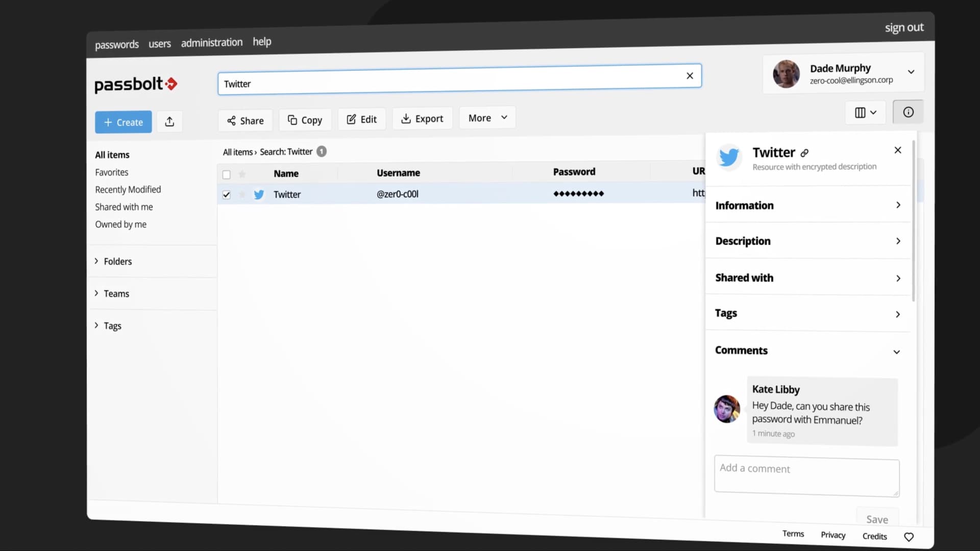Click the Copy icon button

[x=304, y=120]
